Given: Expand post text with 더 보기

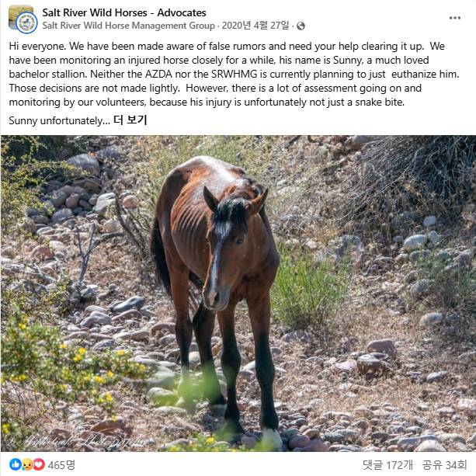Looking at the screenshot, I should [x=130, y=120].
